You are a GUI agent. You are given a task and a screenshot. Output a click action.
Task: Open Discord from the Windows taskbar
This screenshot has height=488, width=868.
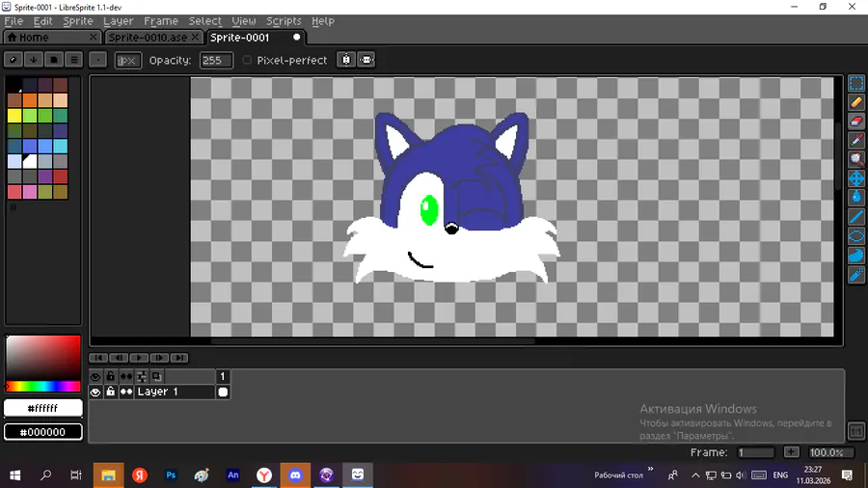[x=295, y=475]
